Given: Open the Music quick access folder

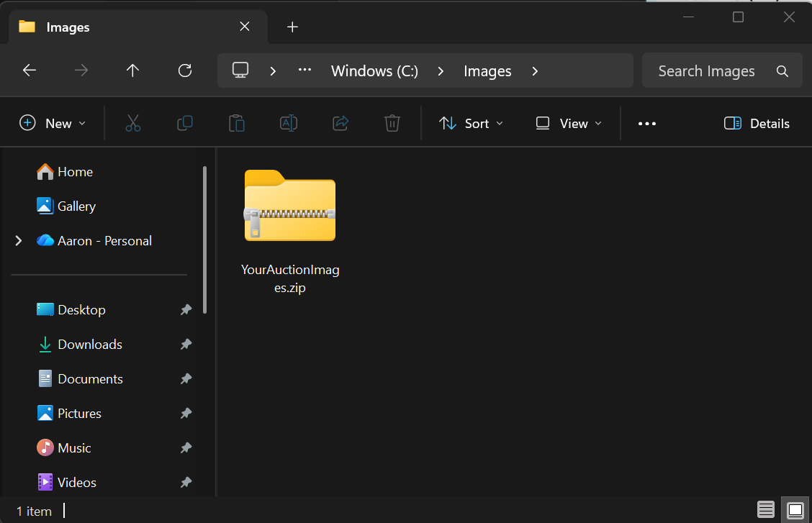Looking at the screenshot, I should 63,447.
